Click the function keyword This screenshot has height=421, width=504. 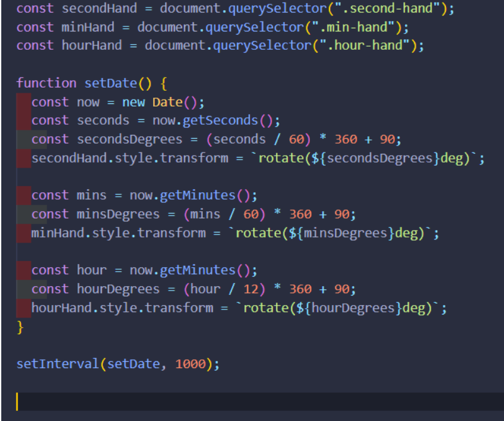46,83
